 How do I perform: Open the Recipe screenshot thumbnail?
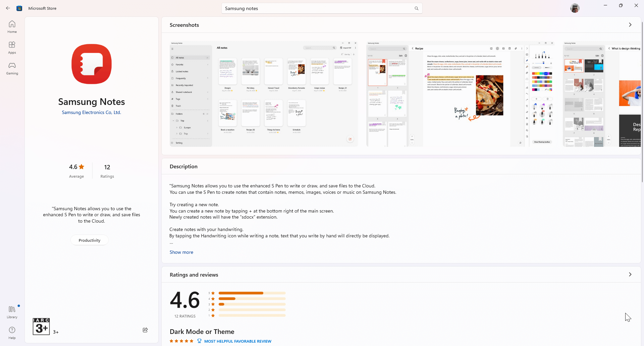coord(460,94)
